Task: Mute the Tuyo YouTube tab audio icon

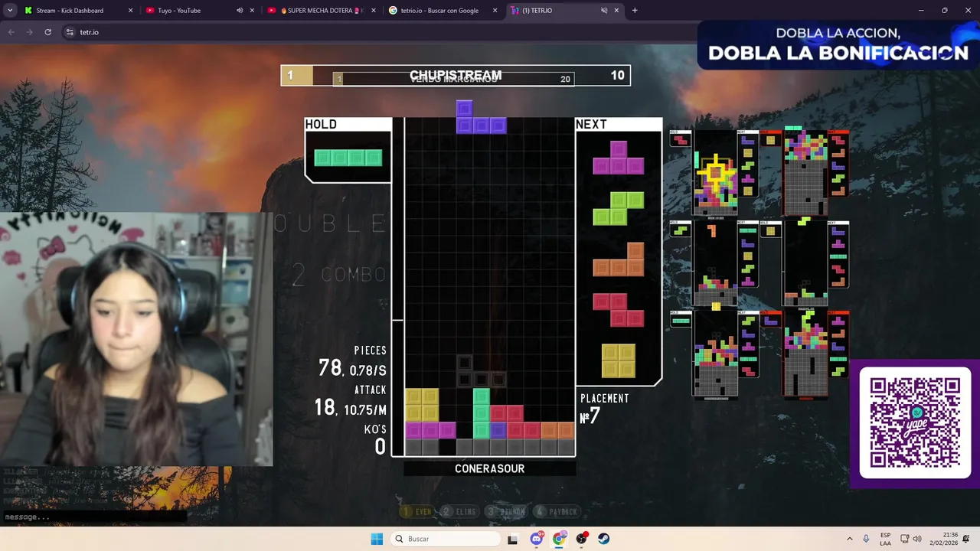Action: pyautogui.click(x=240, y=11)
